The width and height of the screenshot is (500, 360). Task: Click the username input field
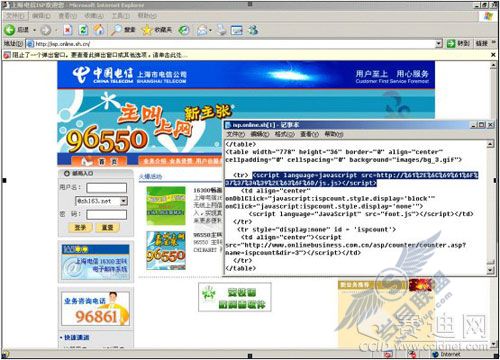point(107,188)
